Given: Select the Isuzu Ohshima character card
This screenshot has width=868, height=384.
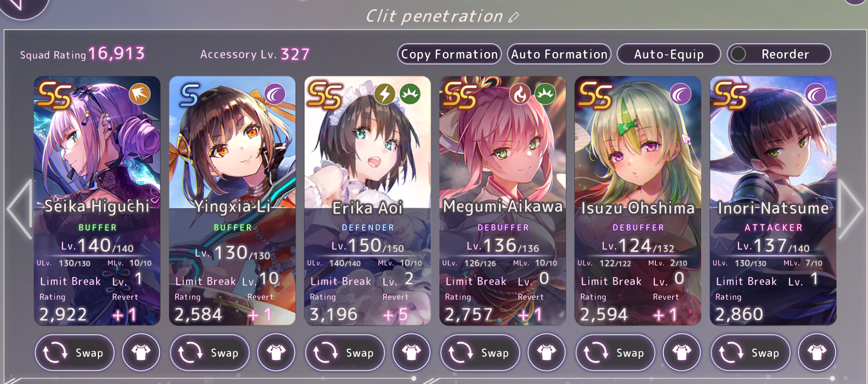Looking at the screenshot, I should [x=638, y=201].
